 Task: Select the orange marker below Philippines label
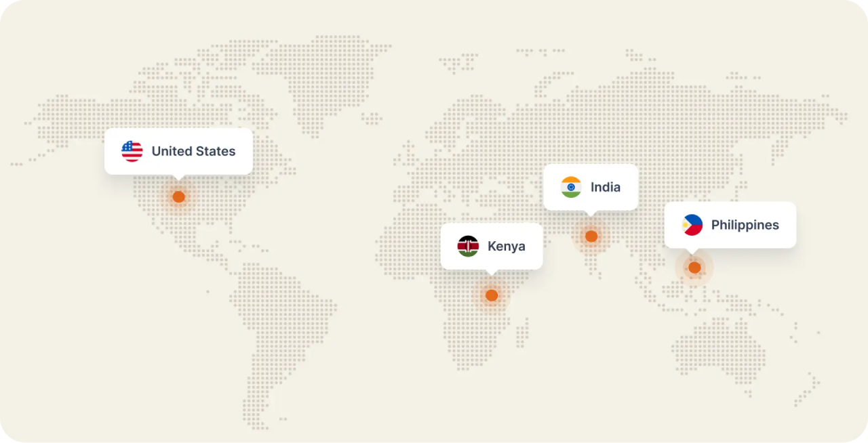[x=694, y=268]
